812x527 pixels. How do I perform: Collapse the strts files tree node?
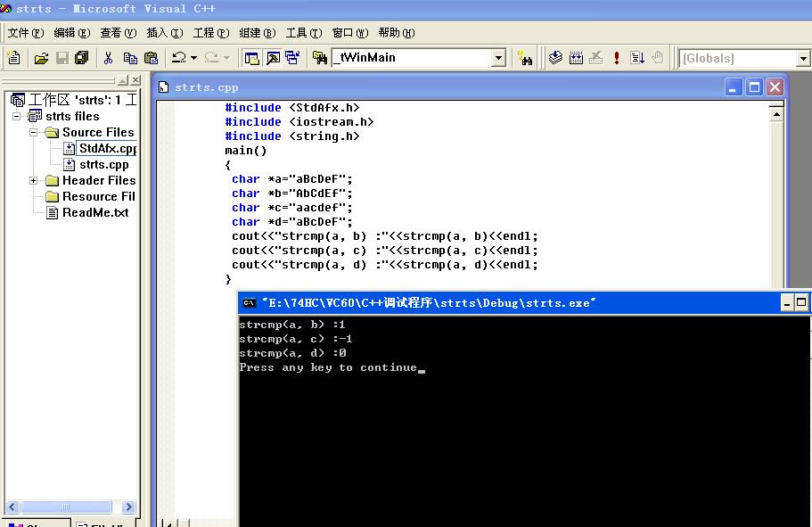coord(17,116)
